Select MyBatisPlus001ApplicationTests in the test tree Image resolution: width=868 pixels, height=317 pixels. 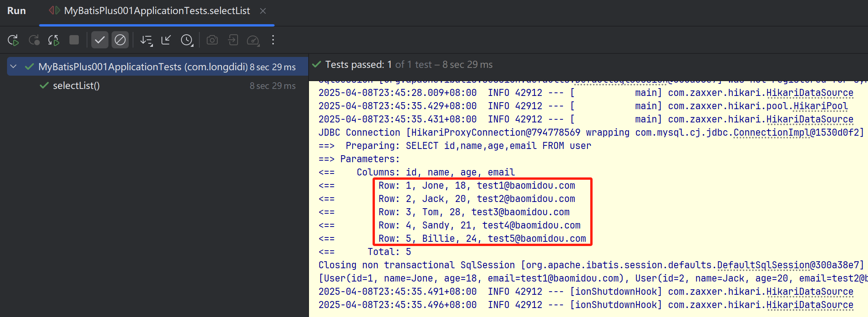pyautogui.click(x=158, y=67)
